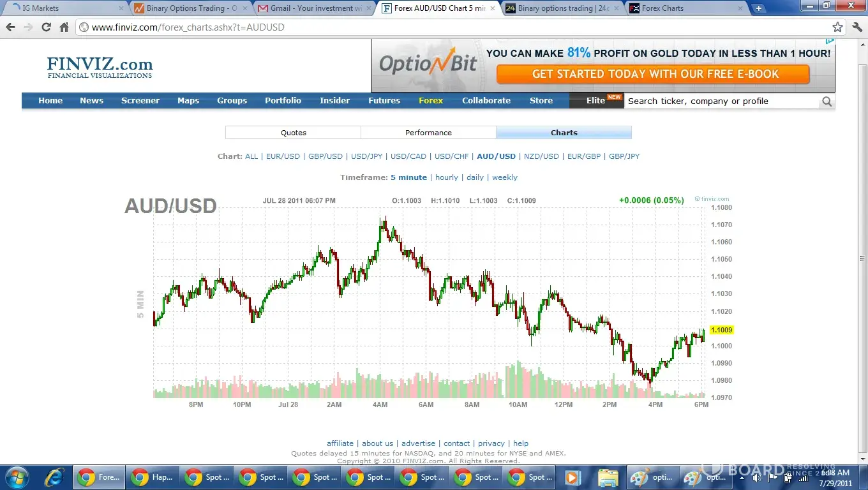Click the browser Forward arrow
This screenshot has height=490, width=868.
(28, 27)
